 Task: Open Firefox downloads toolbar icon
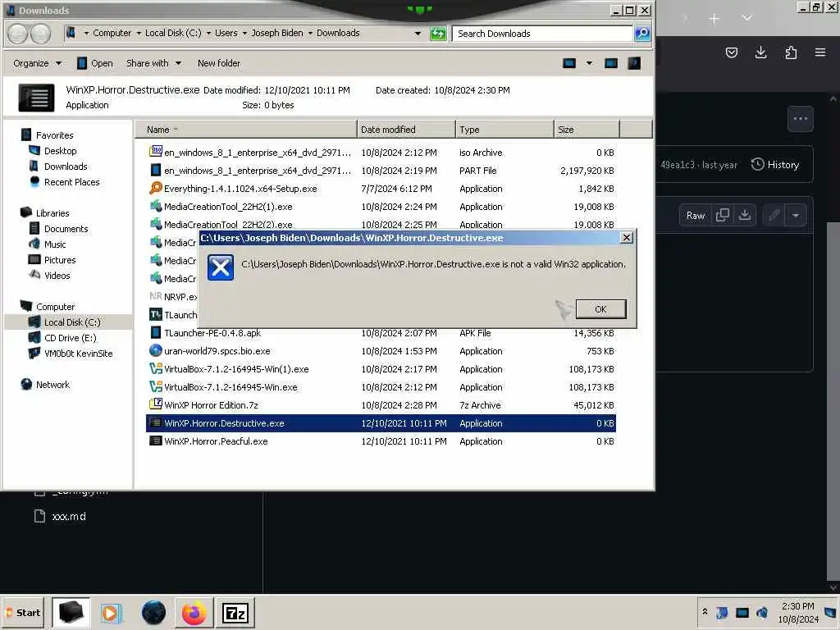pos(760,52)
